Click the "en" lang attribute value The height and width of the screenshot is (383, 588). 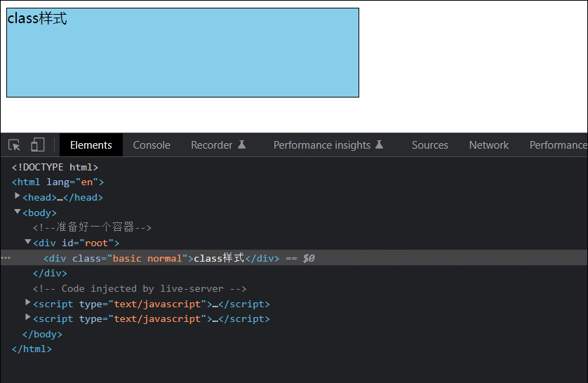point(87,182)
